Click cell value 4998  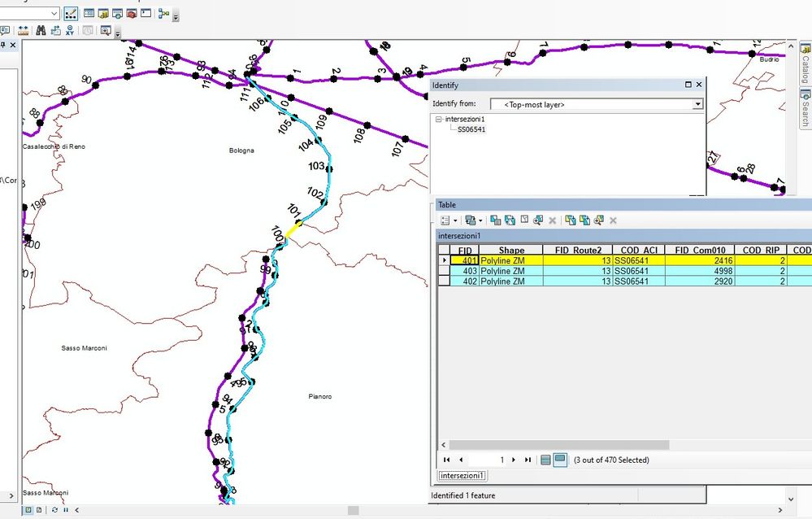click(x=700, y=271)
